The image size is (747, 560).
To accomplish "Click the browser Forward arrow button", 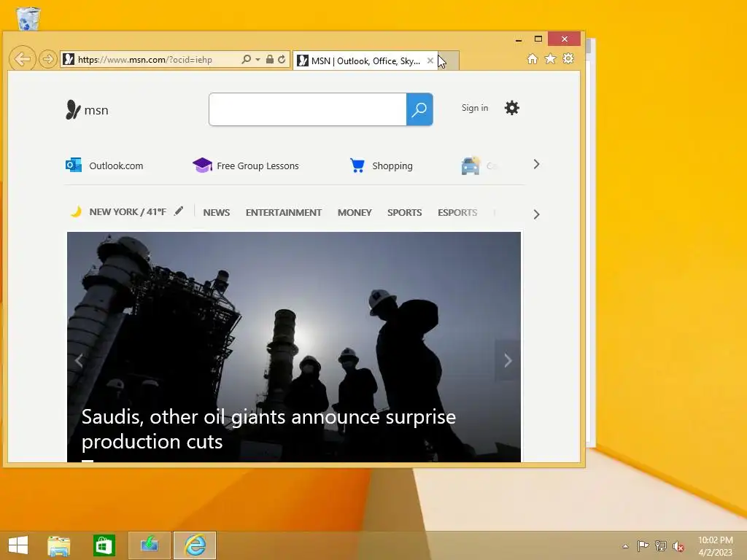I will (x=47, y=60).
